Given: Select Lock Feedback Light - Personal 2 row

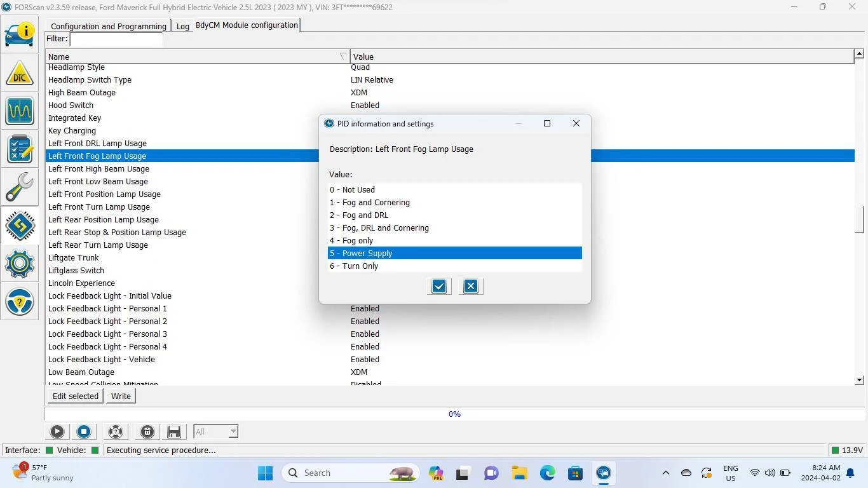Looking at the screenshot, I should pyautogui.click(x=450, y=321).
